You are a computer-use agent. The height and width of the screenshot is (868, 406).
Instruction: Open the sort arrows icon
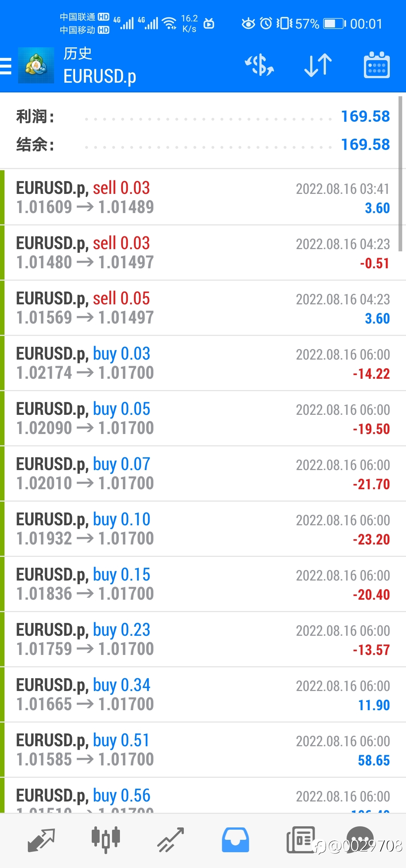(x=318, y=65)
